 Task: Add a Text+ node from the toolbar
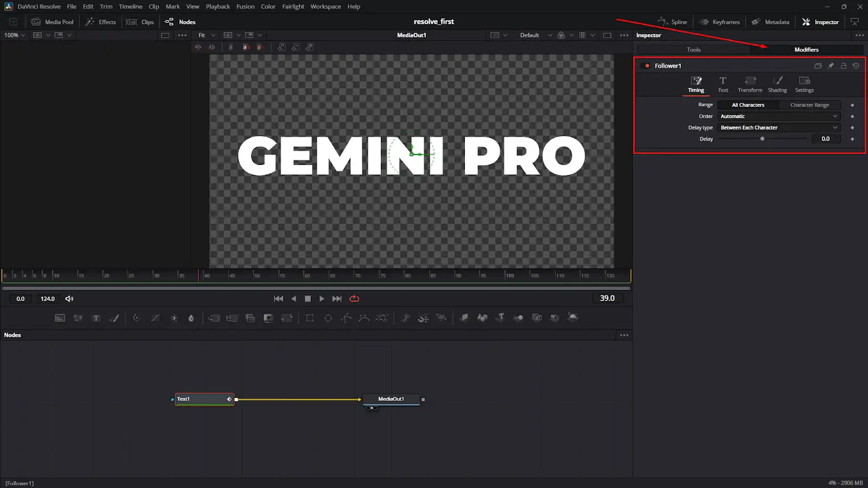pyautogui.click(x=96, y=318)
